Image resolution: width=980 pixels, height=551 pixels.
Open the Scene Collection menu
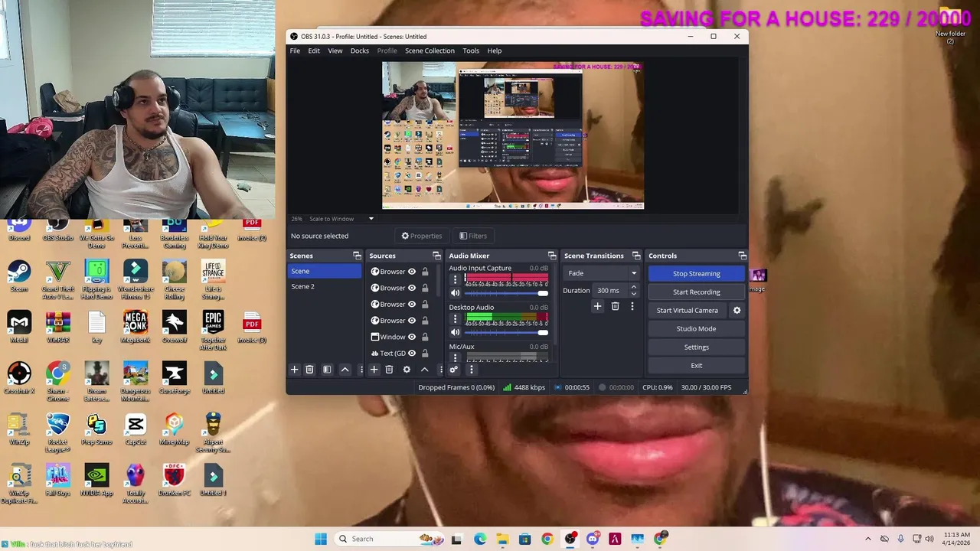[430, 51]
